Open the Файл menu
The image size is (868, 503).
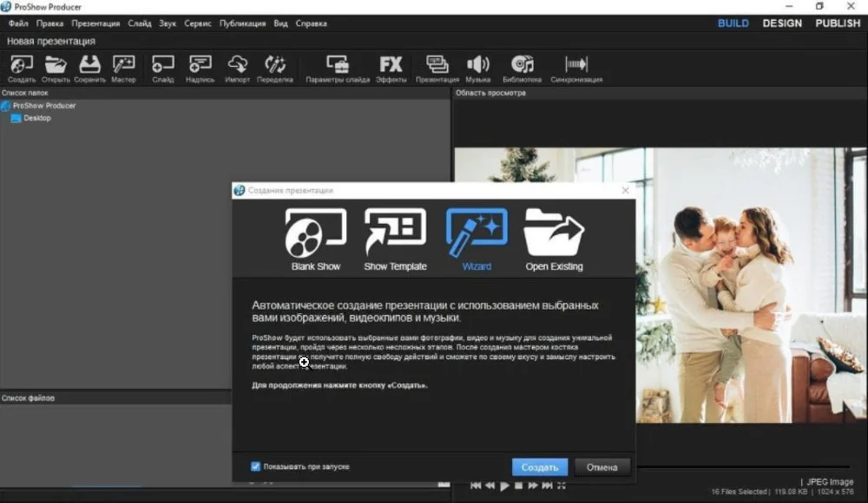18,23
